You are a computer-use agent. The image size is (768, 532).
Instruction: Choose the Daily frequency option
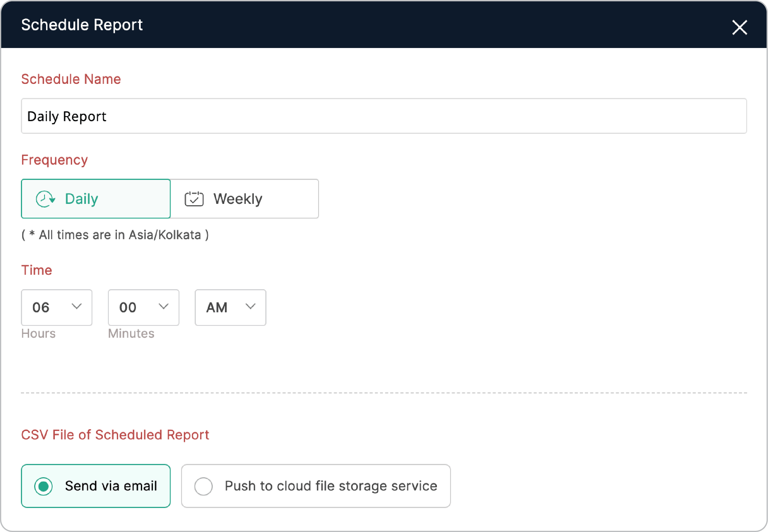[x=96, y=199]
